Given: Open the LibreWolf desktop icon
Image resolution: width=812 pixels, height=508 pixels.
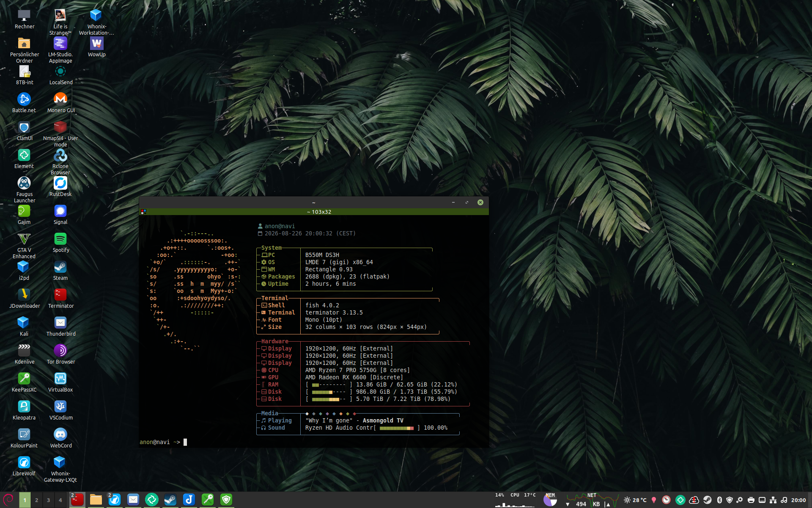Looking at the screenshot, I should tap(24, 466).
